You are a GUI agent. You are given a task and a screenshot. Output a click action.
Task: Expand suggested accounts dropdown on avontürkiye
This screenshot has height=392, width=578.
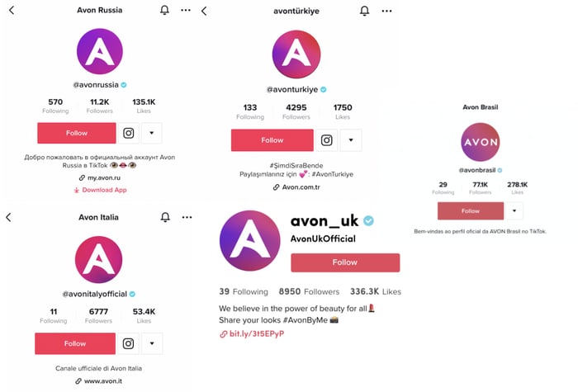click(351, 140)
